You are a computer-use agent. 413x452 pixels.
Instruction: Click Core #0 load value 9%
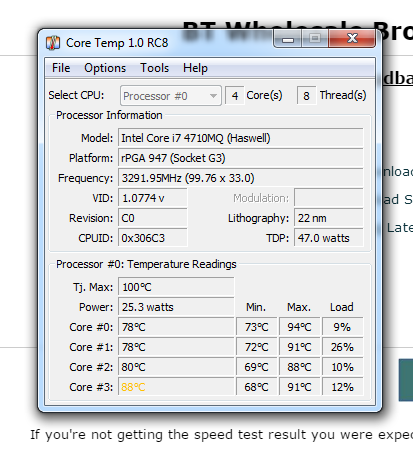(342, 327)
